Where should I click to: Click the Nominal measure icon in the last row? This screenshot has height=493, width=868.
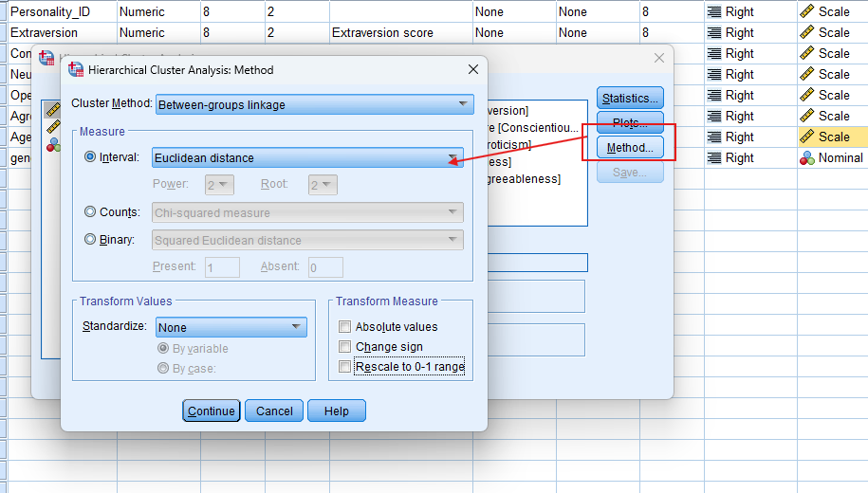click(807, 158)
